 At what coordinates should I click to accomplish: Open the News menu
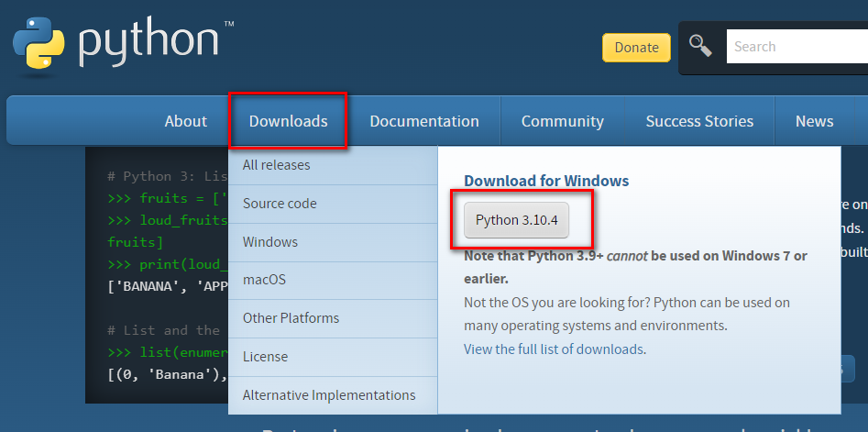point(814,121)
